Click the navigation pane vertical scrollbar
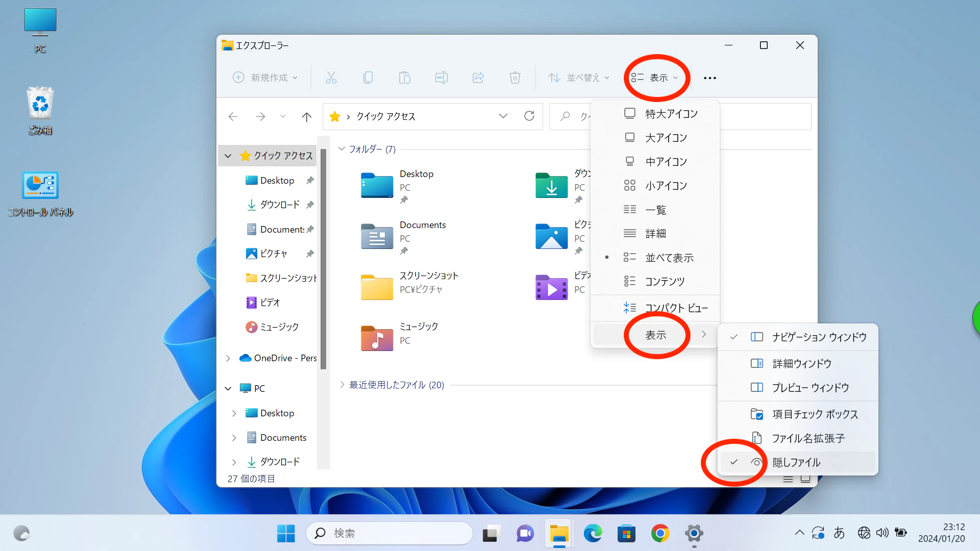This screenshot has width=980, height=551. tap(323, 259)
